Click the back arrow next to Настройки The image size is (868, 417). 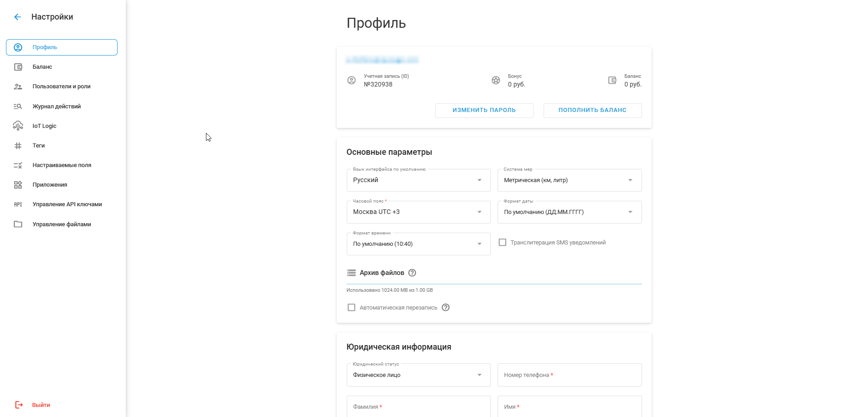point(17,17)
